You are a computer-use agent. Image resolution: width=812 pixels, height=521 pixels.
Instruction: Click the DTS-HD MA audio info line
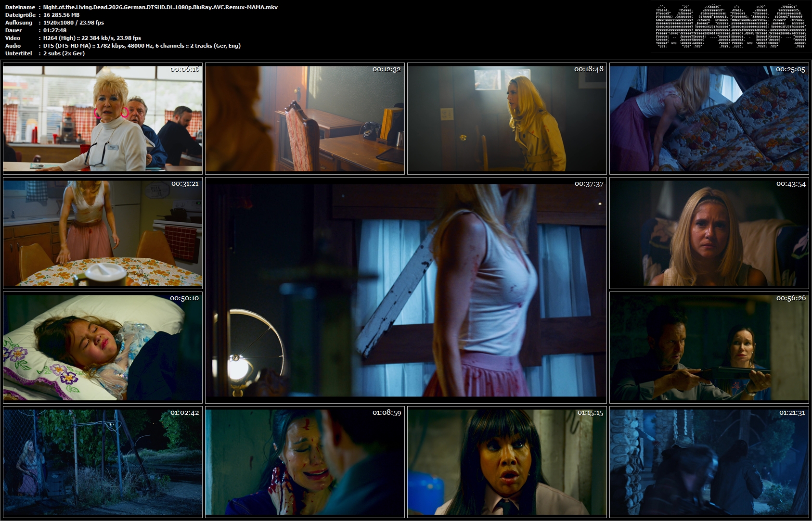(x=142, y=46)
